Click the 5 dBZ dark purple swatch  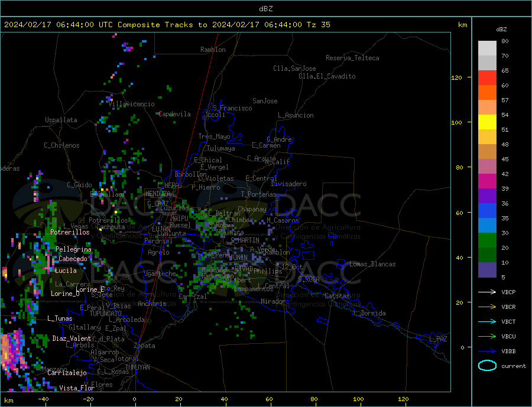pyautogui.click(x=487, y=270)
